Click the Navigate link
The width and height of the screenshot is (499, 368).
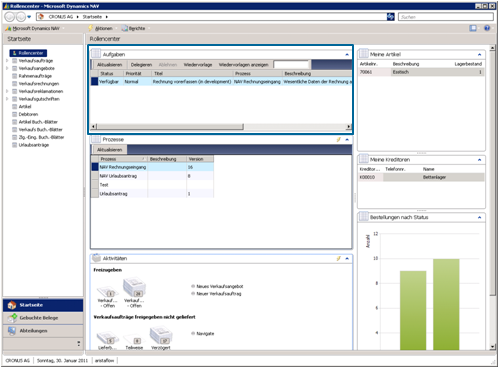(x=205, y=333)
